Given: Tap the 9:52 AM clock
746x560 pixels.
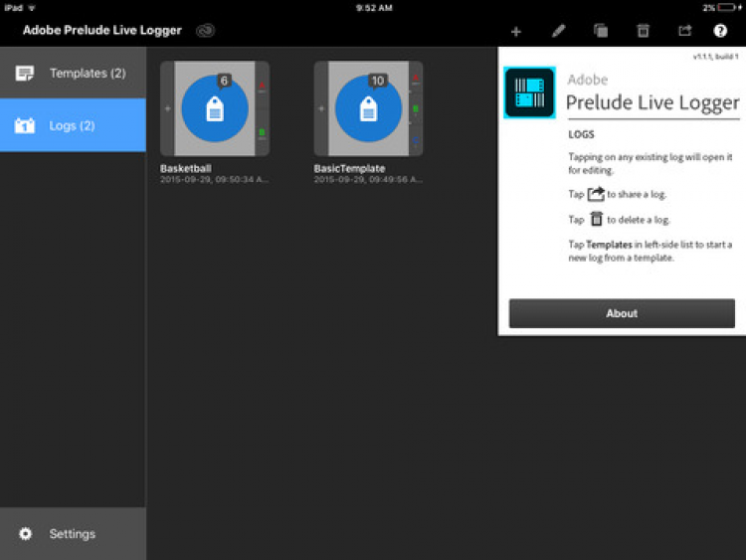Looking at the screenshot, I should (x=374, y=8).
